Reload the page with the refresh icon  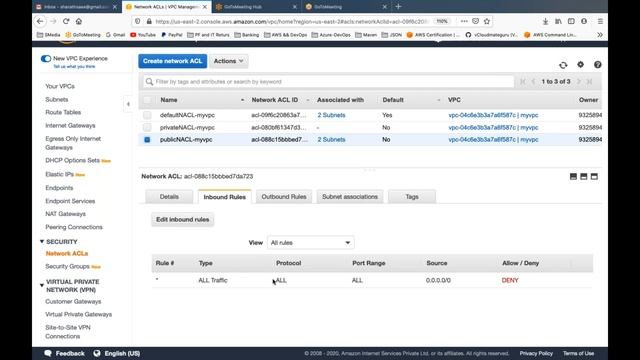pos(66,21)
